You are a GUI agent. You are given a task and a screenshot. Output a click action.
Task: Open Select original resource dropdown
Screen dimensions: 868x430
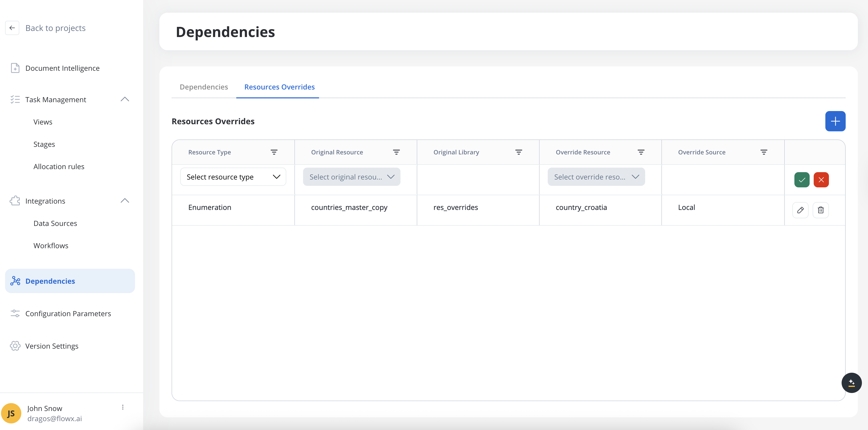[x=352, y=177]
